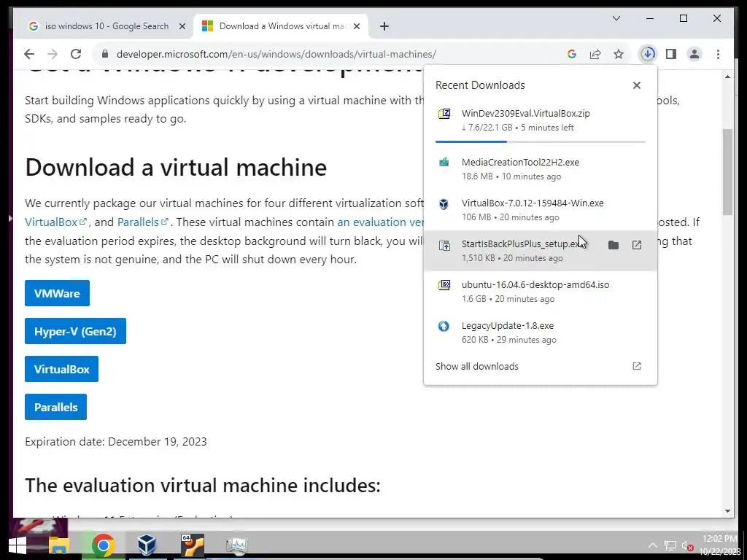
Task: Click the VirtualBox-7.0.12-159484-Win.exe filename
Action: coord(533,203)
